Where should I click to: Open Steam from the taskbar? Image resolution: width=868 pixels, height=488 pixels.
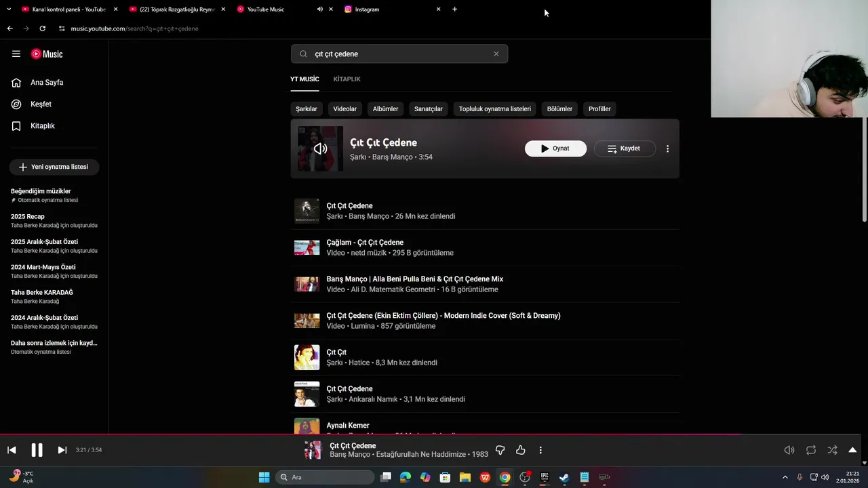click(564, 477)
